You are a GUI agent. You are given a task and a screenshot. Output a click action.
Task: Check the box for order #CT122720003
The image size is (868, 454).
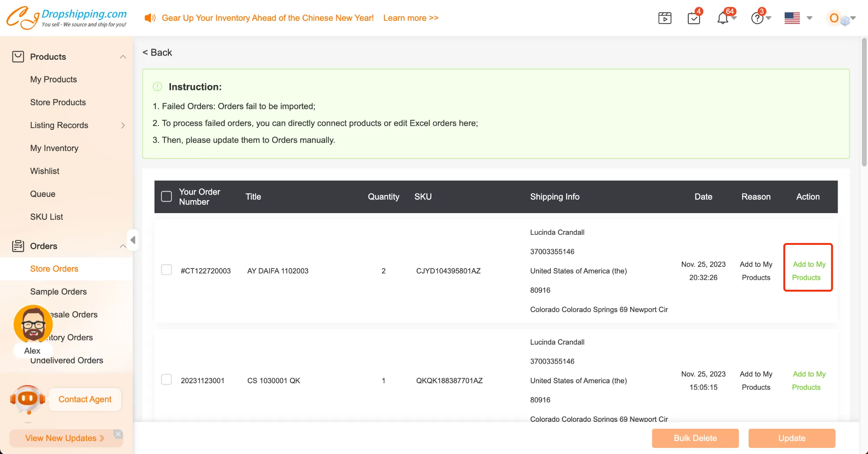pos(166,270)
